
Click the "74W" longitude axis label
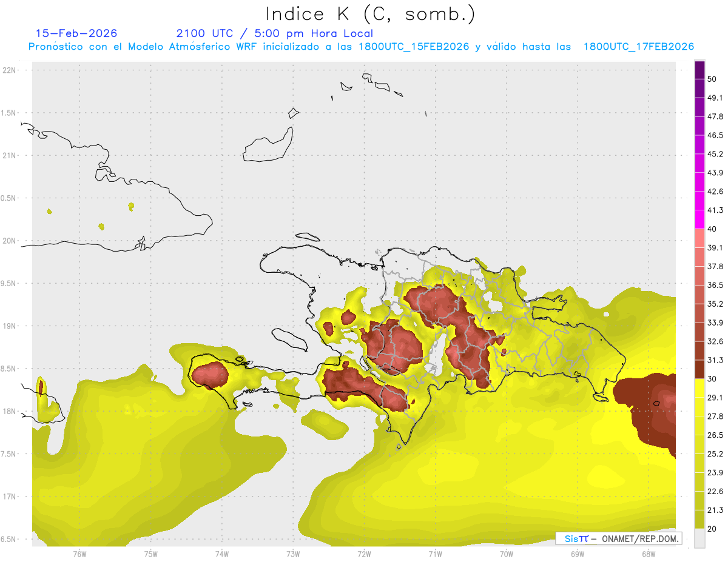[222, 554]
